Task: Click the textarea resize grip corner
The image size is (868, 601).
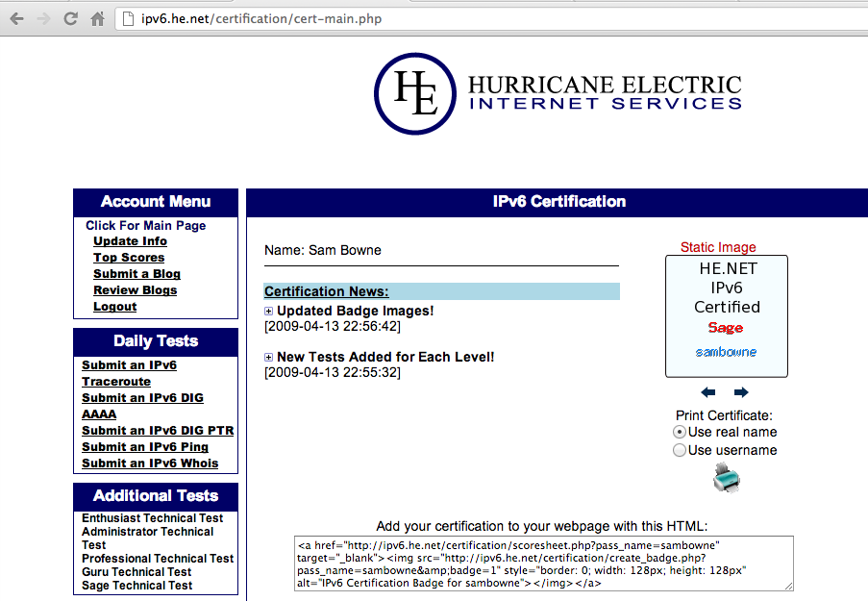Action: 789,586
